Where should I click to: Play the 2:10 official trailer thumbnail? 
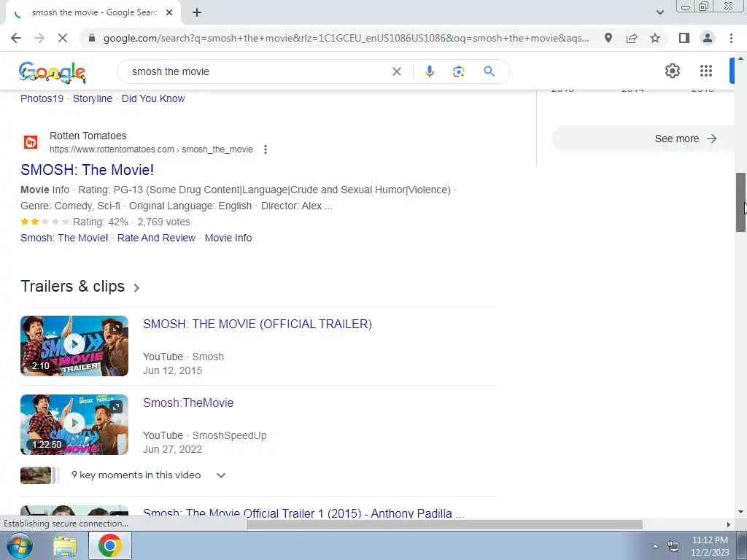[74, 346]
